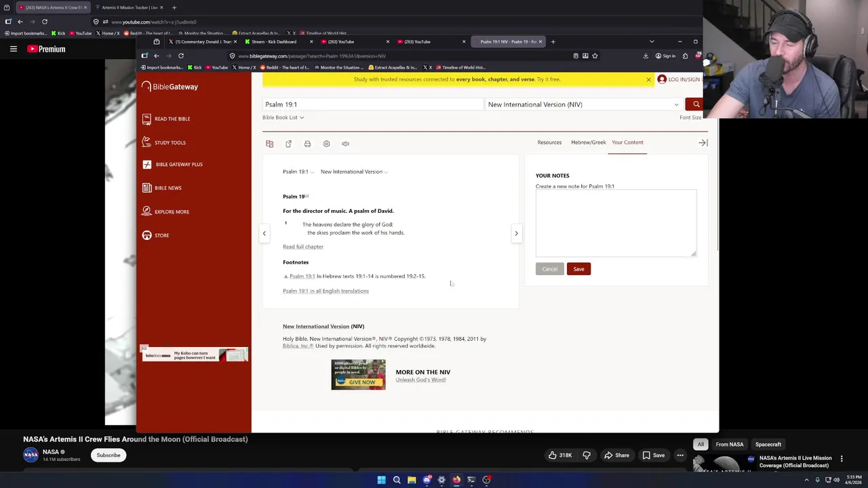This screenshot has height=488, width=868.
Task: Open YouTube hamburger menu
Action: pos(13,49)
